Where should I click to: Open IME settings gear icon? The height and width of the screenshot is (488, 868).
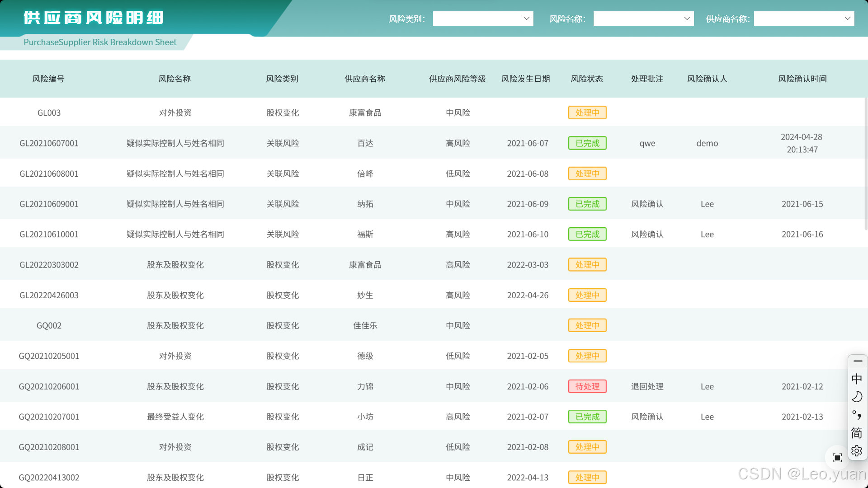[857, 451]
